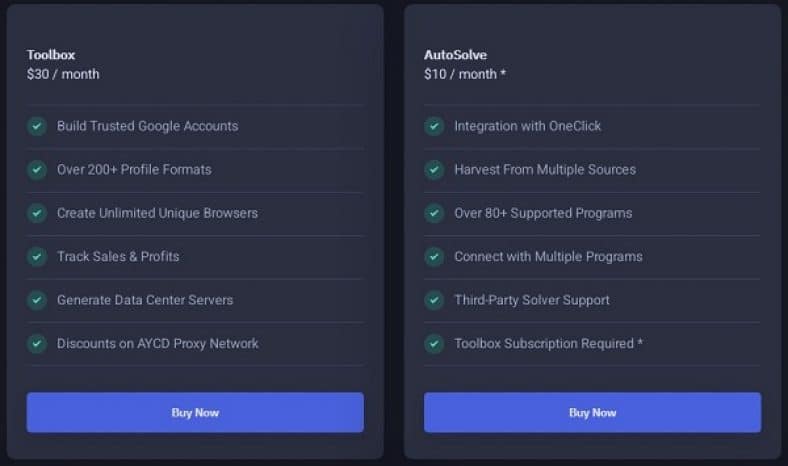Click the Toolbox plan title
Screen dimensions: 788x466
point(51,55)
